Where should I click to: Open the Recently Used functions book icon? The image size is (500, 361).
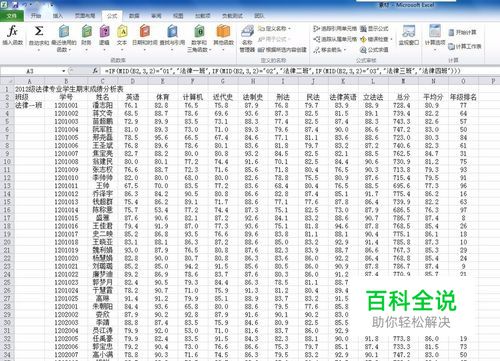click(x=64, y=32)
